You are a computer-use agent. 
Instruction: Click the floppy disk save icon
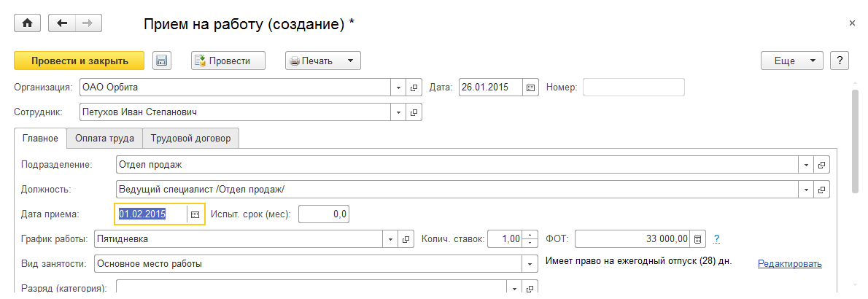161,61
